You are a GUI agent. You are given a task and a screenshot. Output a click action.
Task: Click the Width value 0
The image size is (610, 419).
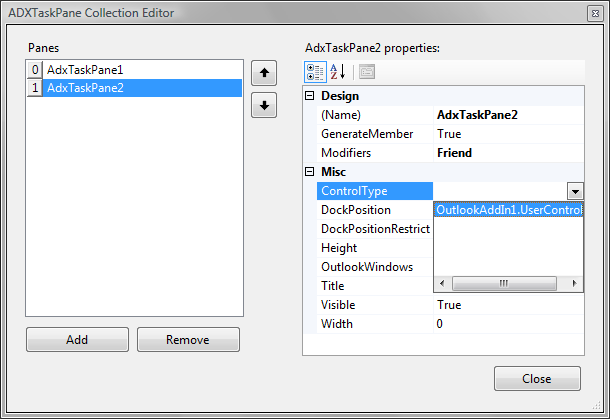click(508, 324)
